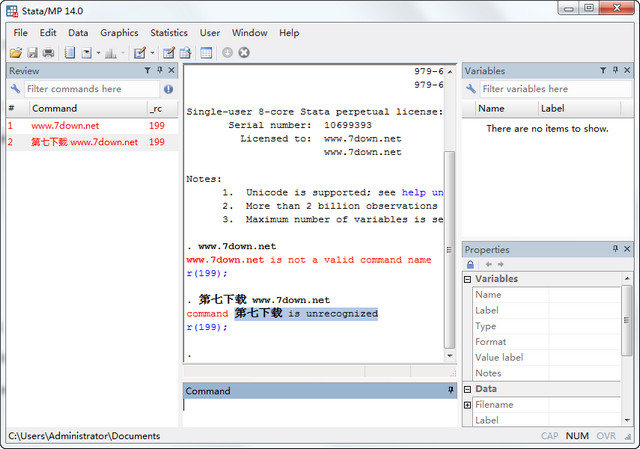Screen dimensions: 640x449
Task: Click the More down-arrow circle icon
Action: click(227, 53)
